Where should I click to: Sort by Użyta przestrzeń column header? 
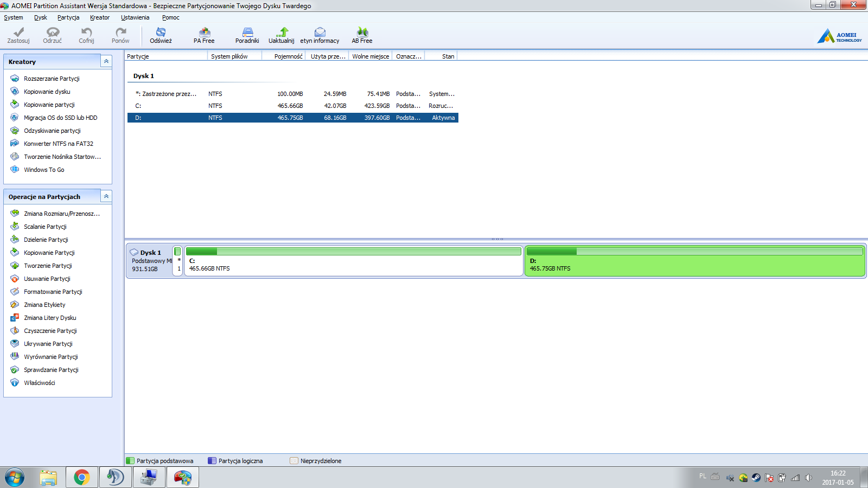click(x=328, y=56)
